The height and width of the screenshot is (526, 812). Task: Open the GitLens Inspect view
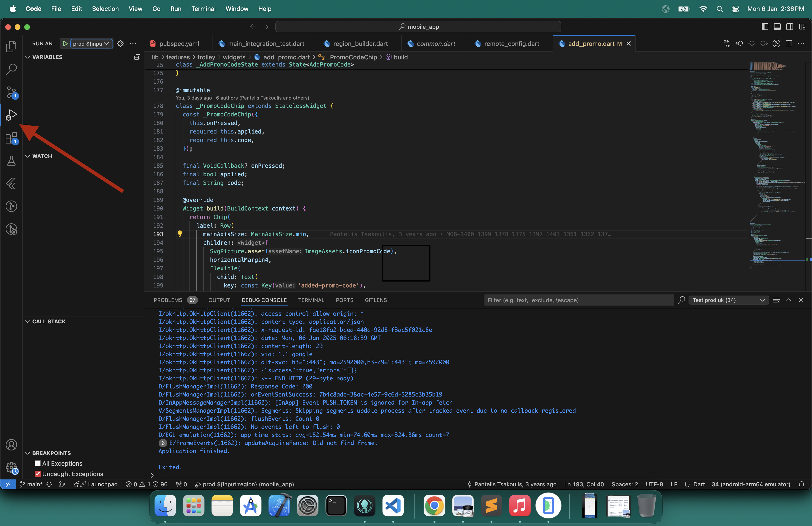tap(11, 229)
